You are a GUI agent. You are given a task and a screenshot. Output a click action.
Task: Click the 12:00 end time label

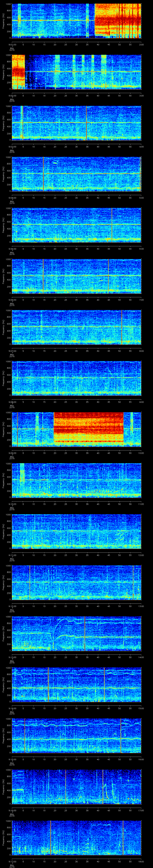[141, 555]
